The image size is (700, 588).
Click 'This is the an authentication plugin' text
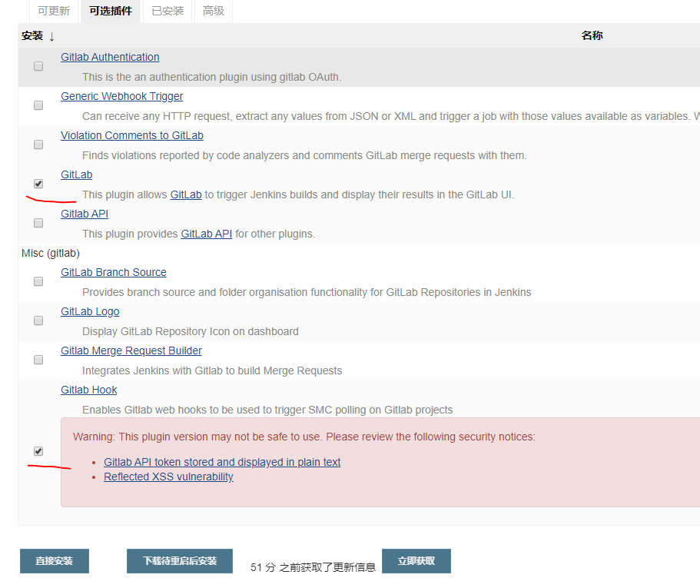tap(211, 77)
